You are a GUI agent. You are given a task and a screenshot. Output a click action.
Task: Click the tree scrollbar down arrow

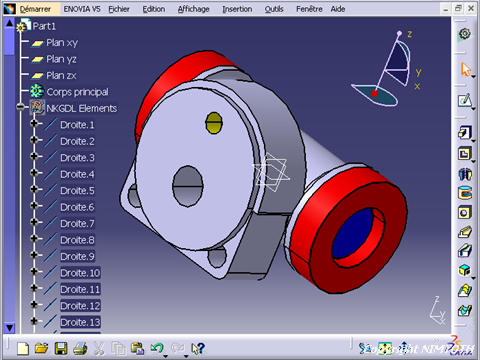(x=10, y=328)
